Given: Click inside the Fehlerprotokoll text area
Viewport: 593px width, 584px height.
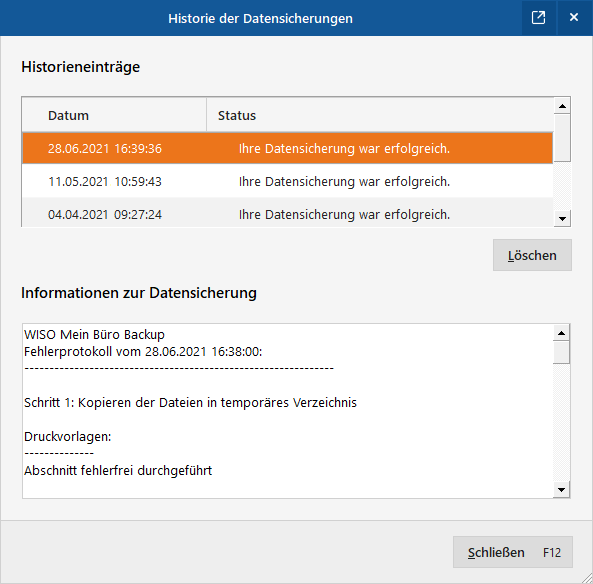Looking at the screenshot, I should [x=287, y=411].
